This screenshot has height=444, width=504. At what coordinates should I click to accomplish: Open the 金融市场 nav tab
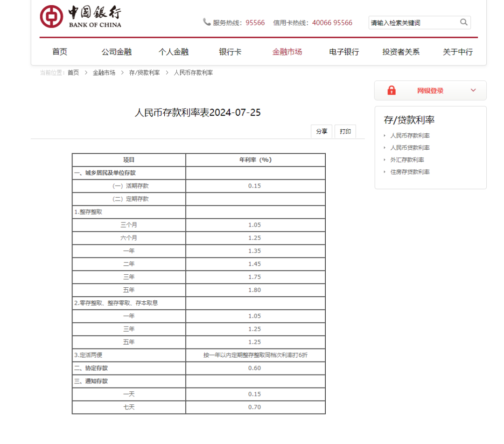pyautogui.click(x=287, y=52)
